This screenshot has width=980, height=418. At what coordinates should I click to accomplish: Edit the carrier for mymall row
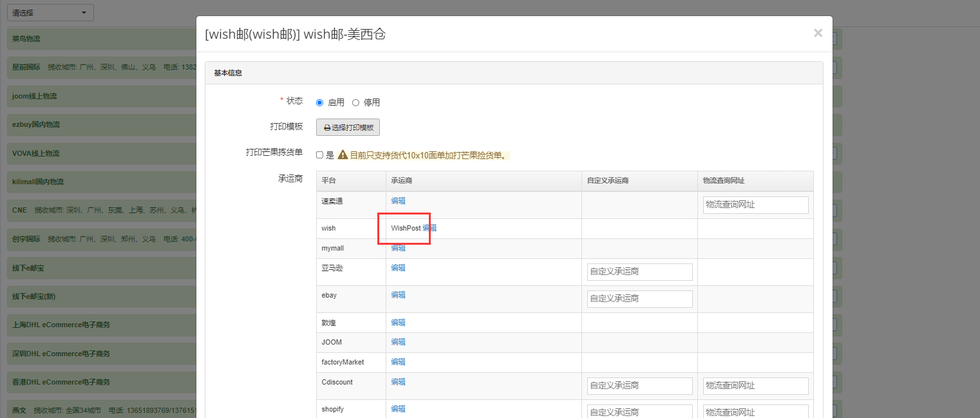398,248
